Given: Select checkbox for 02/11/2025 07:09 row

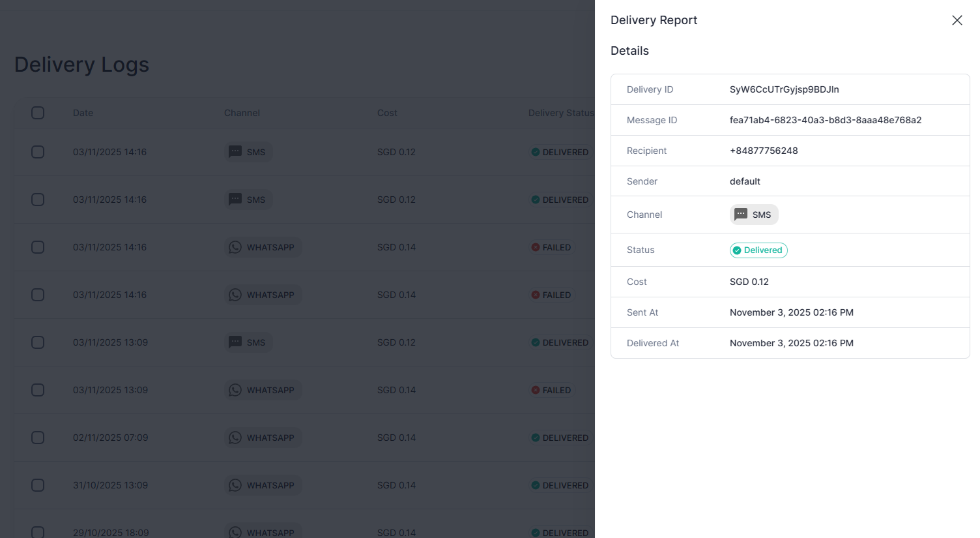Looking at the screenshot, I should click(38, 438).
